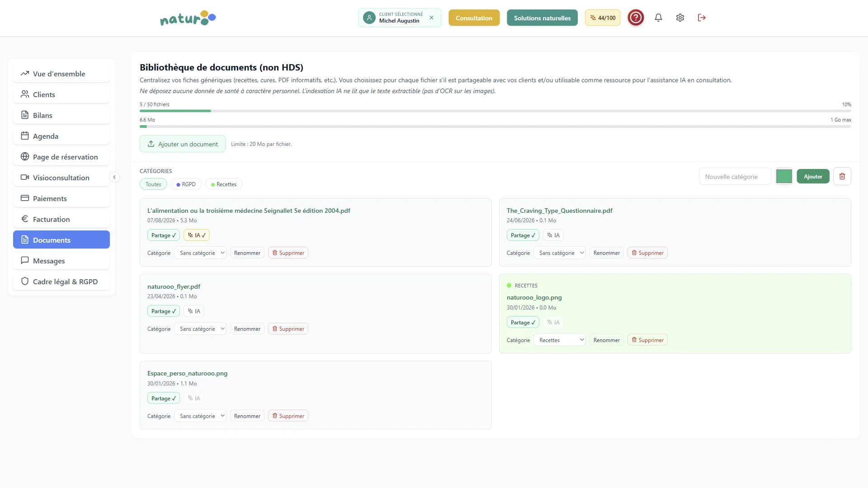Open category dropdown for naturooo_logo.png
Image resolution: width=868 pixels, height=488 pixels.
(560, 340)
